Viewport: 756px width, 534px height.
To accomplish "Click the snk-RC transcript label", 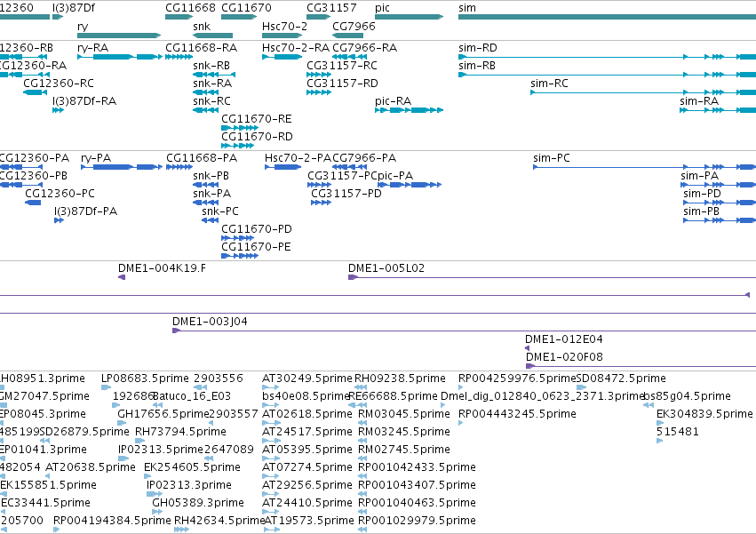I will (211, 101).
